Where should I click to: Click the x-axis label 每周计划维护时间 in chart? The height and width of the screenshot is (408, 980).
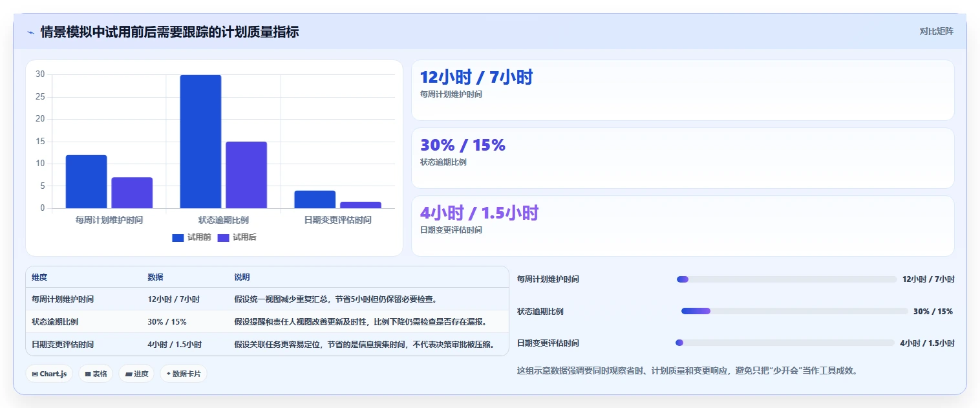(x=109, y=220)
